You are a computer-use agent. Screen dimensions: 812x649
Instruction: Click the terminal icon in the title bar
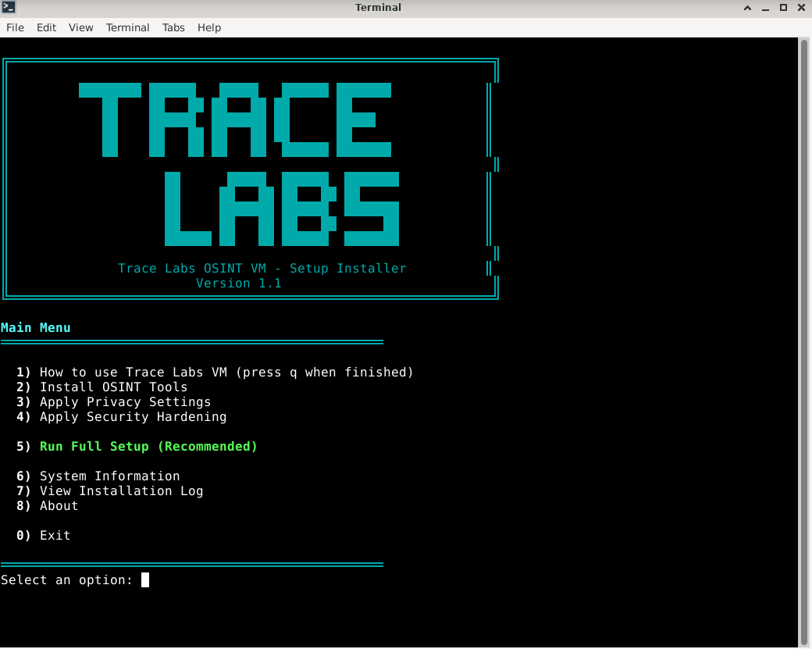click(x=9, y=8)
